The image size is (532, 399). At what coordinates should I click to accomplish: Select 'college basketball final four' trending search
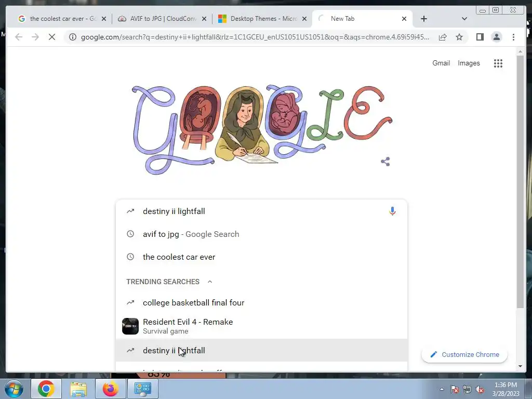261,303
